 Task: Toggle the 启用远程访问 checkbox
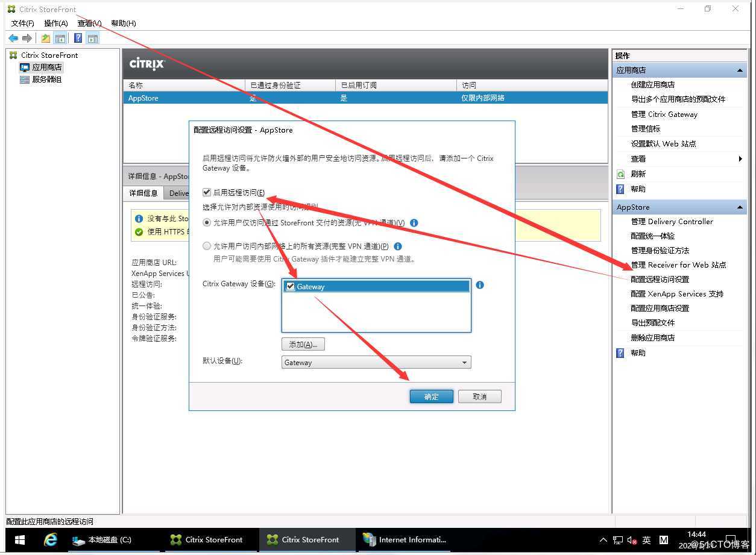coord(207,192)
